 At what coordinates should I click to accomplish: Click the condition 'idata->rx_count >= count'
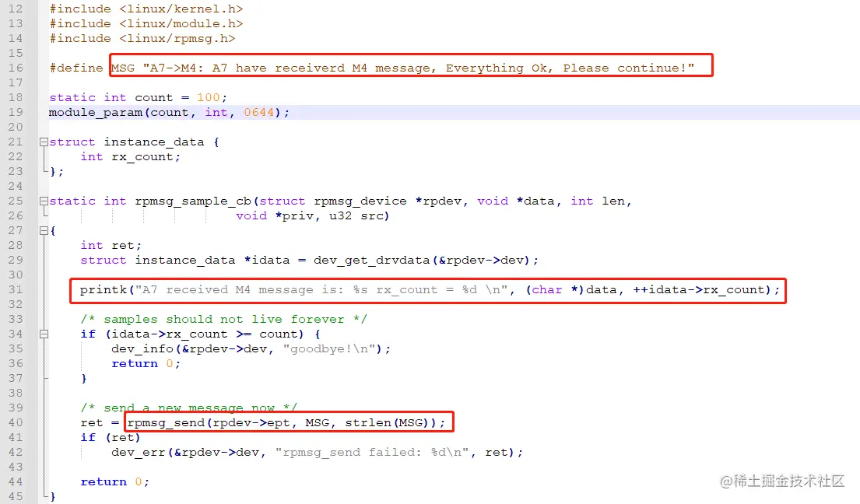pos(204,334)
